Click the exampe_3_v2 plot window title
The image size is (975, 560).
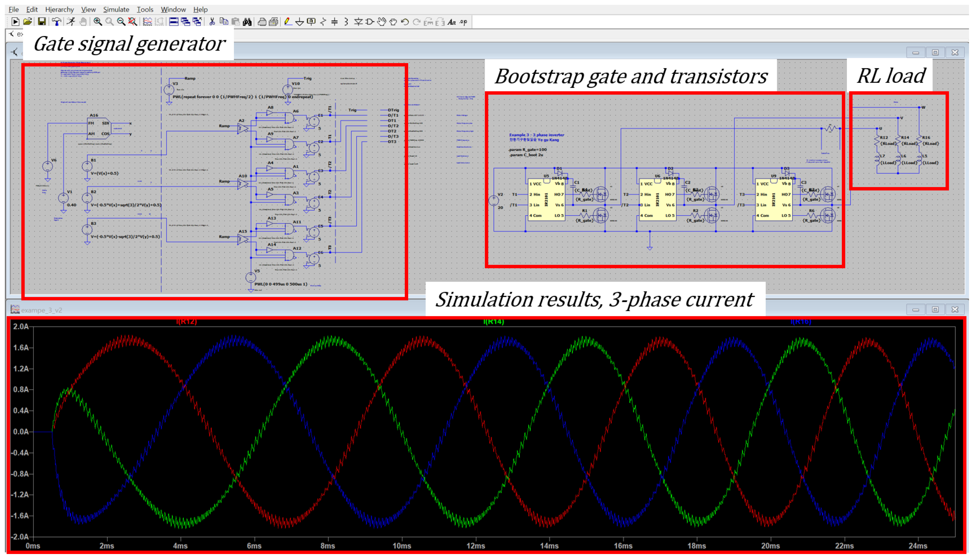pyautogui.click(x=42, y=310)
